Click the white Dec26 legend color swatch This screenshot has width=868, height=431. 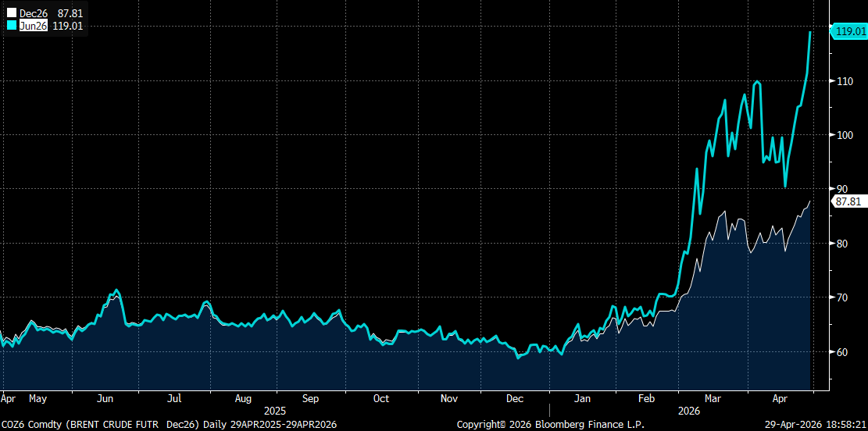(11, 14)
